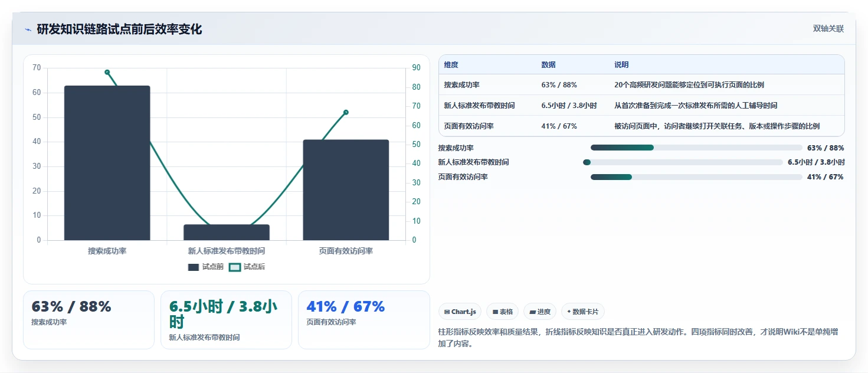This screenshot has width=868, height=373.
Task: Click the 说明 column header
Action: click(621, 65)
